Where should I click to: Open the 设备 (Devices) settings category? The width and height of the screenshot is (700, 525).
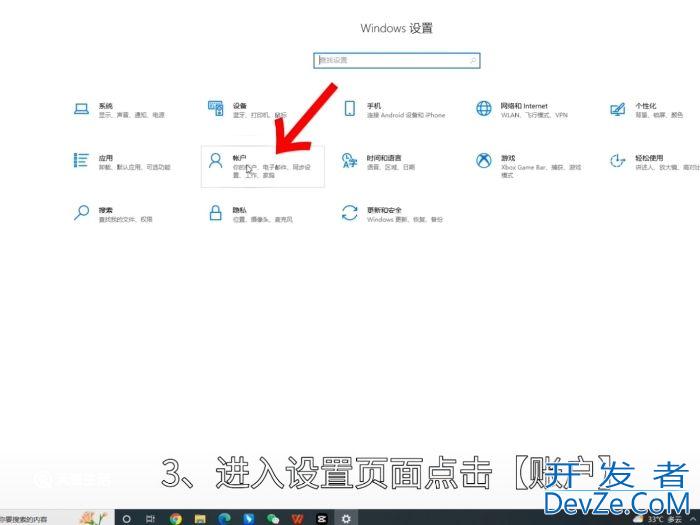coord(247,109)
